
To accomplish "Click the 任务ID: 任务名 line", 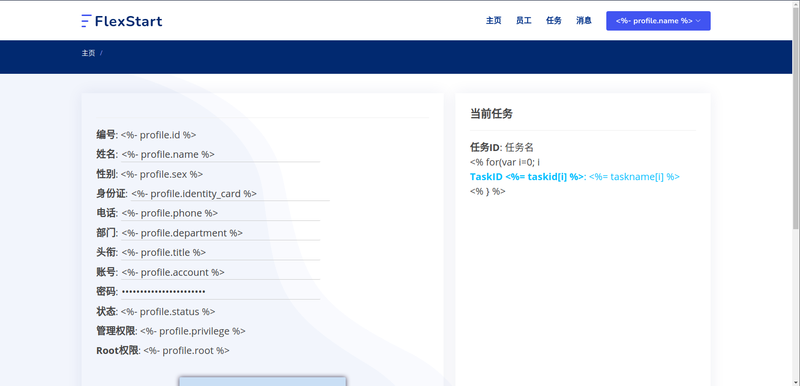I will pos(502,147).
